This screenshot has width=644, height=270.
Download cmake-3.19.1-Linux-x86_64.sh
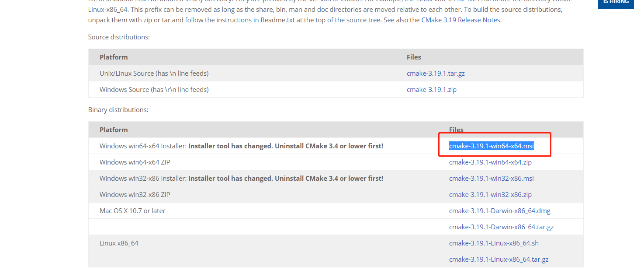coord(494,243)
